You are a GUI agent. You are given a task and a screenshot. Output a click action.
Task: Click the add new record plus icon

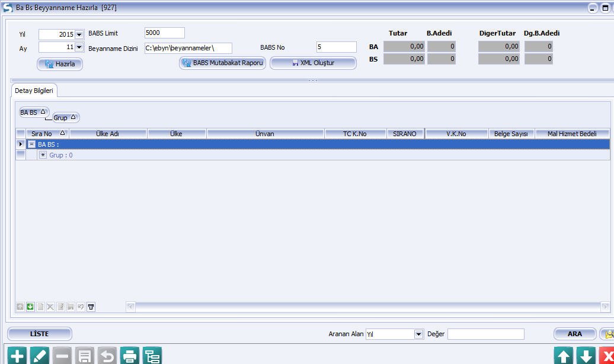[x=17, y=356]
